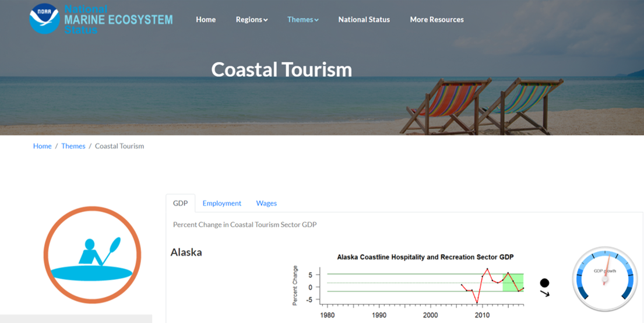Image resolution: width=644 pixels, height=323 pixels.
Task: Click the NOAA circular logo
Action: [x=44, y=19]
